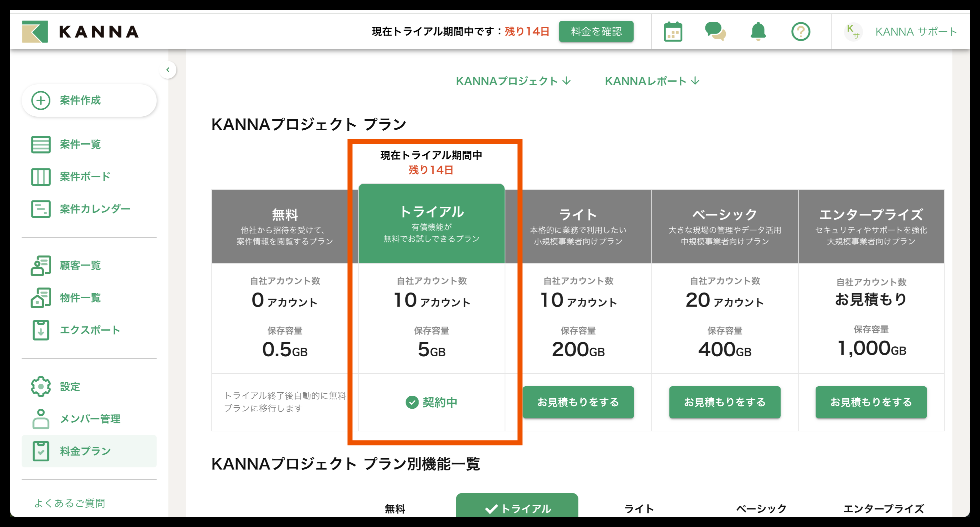Select the トライアル tab in feature table

(517, 508)
